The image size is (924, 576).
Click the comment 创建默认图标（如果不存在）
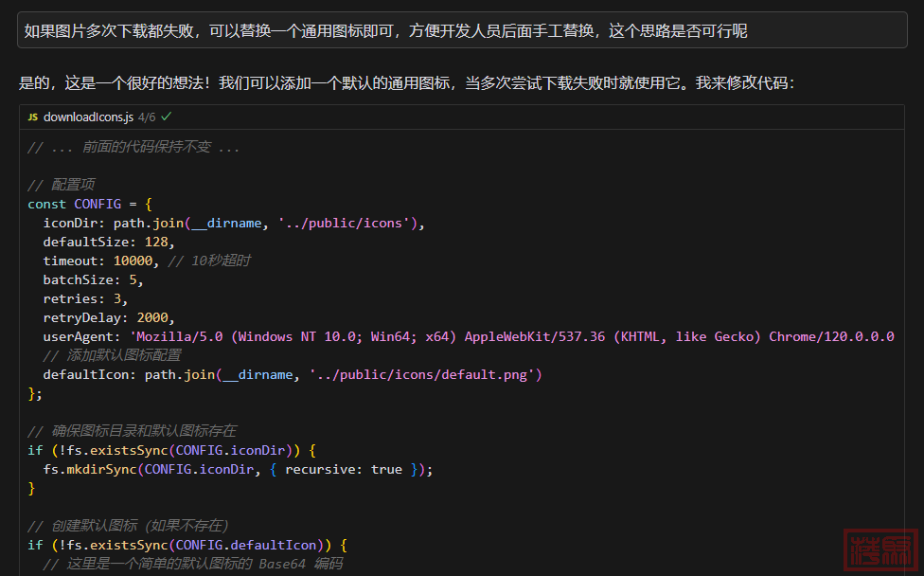[x=128, y=525]
